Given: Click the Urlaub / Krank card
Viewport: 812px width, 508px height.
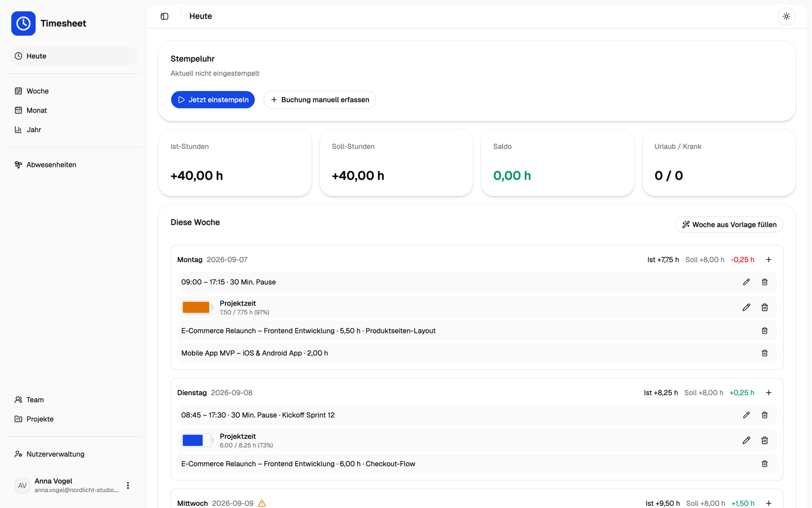Looking at the screenshot, I should pos(719,163).
